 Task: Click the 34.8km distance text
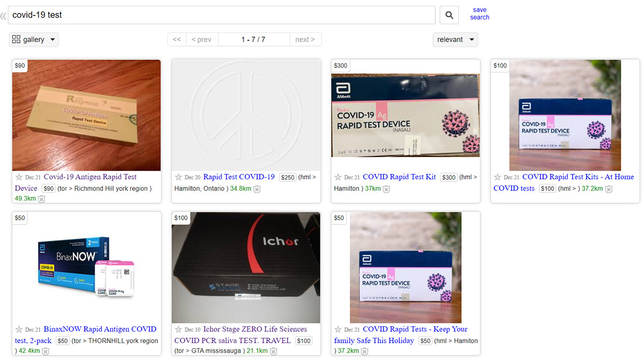click(241, 189)
